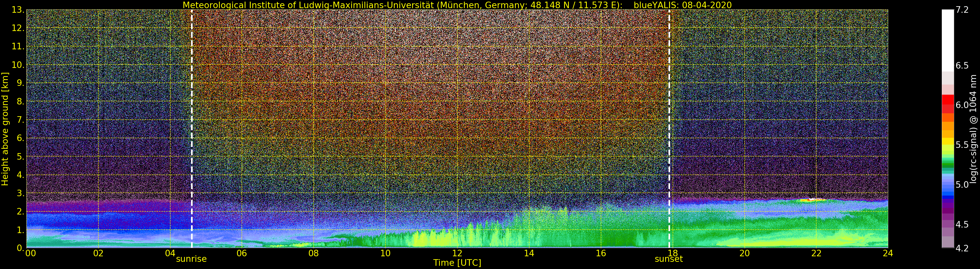Click colorbar value 6.0
Image resolution: width=980 pixels, height=269 pixels.
pyautogui.click(x=962, y=105)
